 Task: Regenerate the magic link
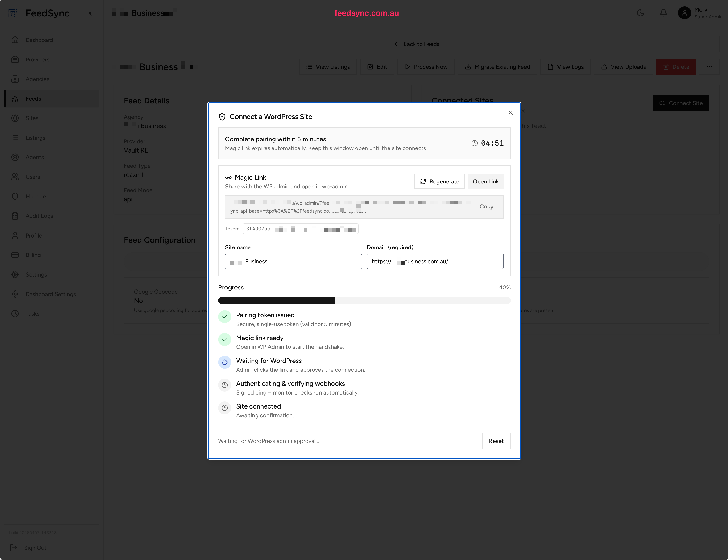[439, 181]
